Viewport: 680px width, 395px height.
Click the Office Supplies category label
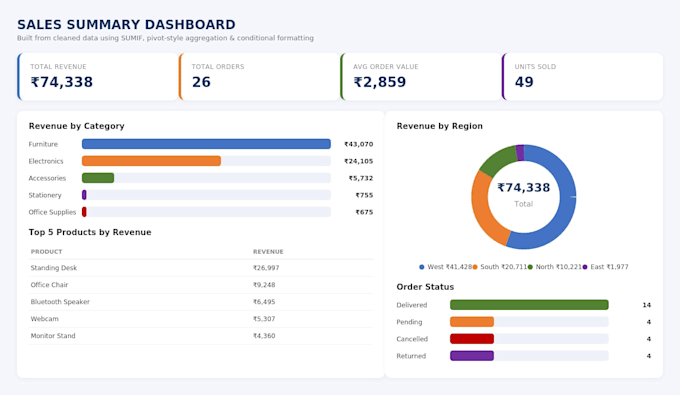(x=52, y=212)
